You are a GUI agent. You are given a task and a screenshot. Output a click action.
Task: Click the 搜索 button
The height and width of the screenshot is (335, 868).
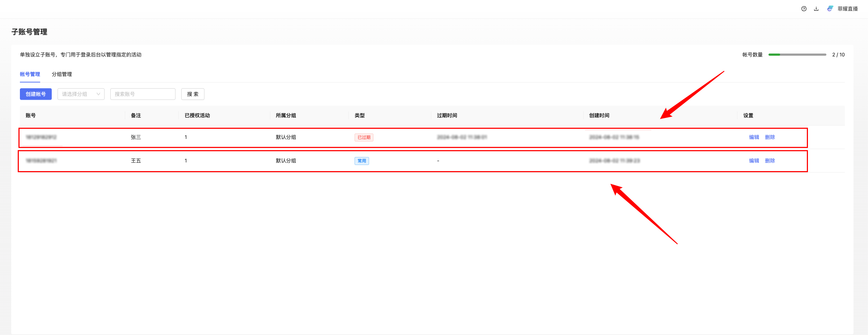[x=192, y=94]
